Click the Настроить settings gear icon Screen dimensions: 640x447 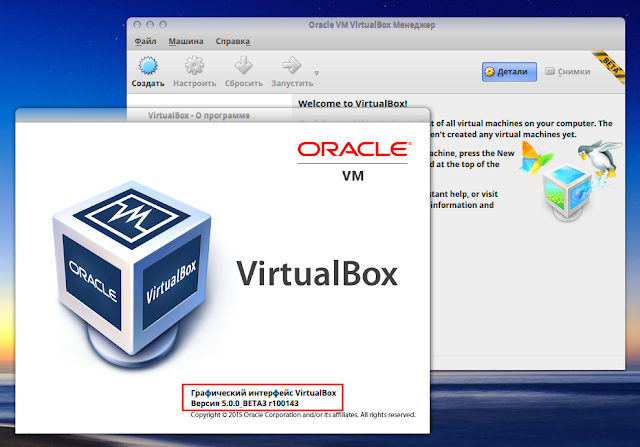[x=194, y=65]
